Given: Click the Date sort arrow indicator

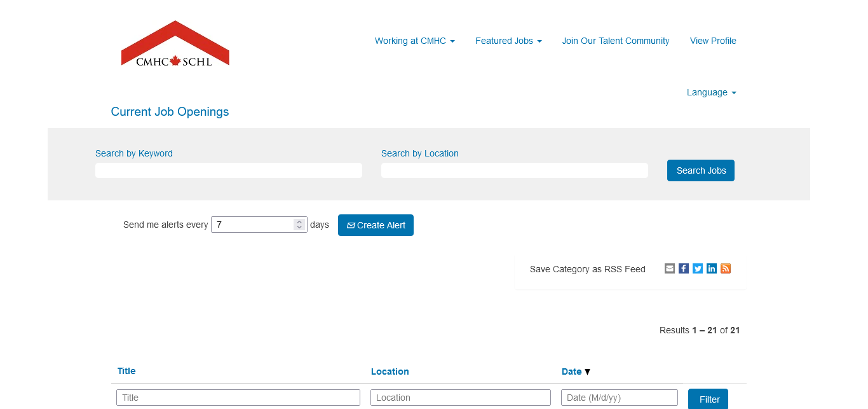Looking at the screenshot, I should (x=587, y=372).
